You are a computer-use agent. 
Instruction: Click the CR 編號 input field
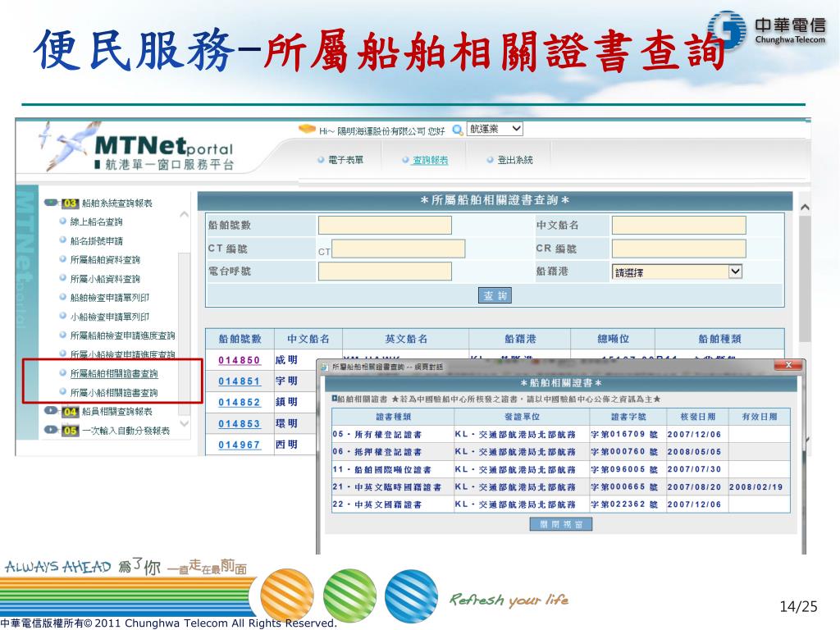(678, 249)
